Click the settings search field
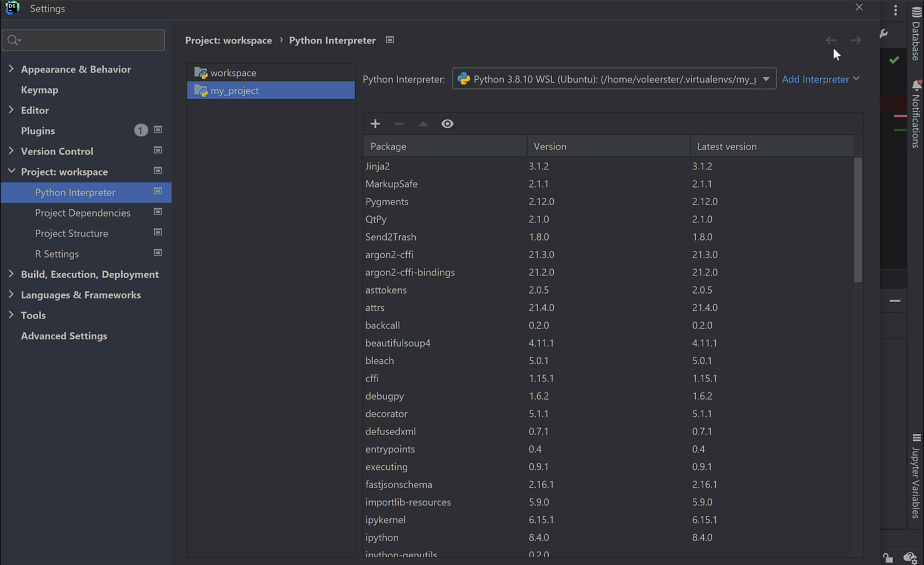924x565 pixels. 83,40
